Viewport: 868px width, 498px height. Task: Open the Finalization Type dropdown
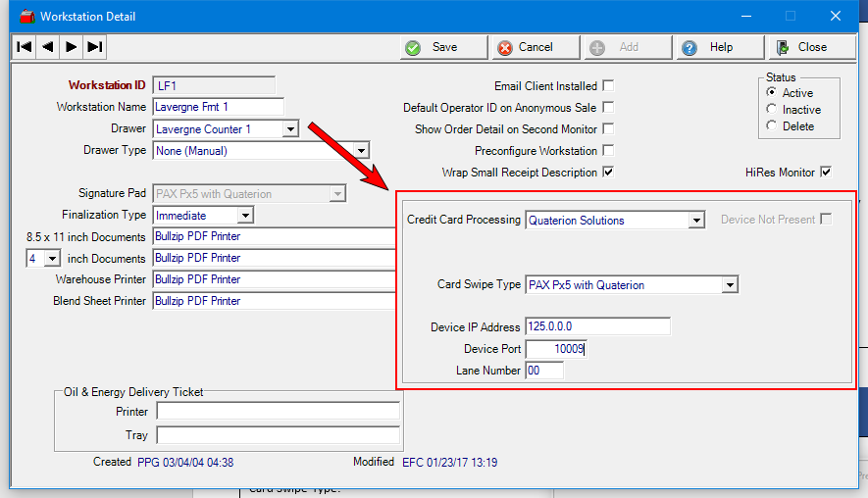(245, 215)
